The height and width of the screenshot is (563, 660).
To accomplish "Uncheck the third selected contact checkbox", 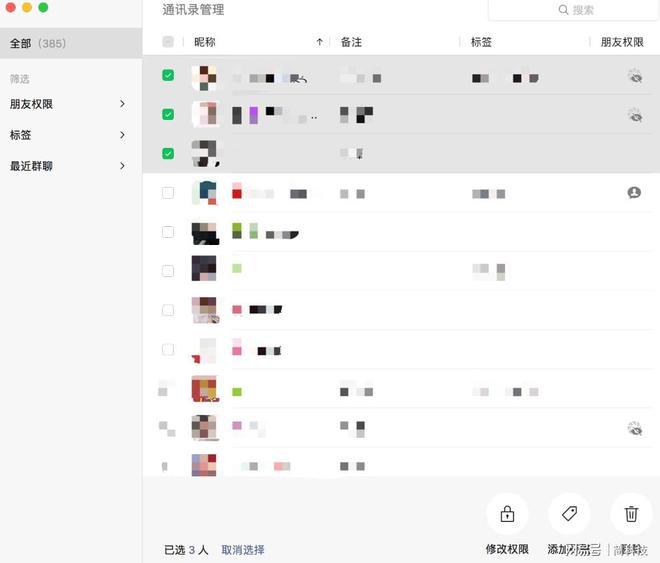I will [168, 154].
